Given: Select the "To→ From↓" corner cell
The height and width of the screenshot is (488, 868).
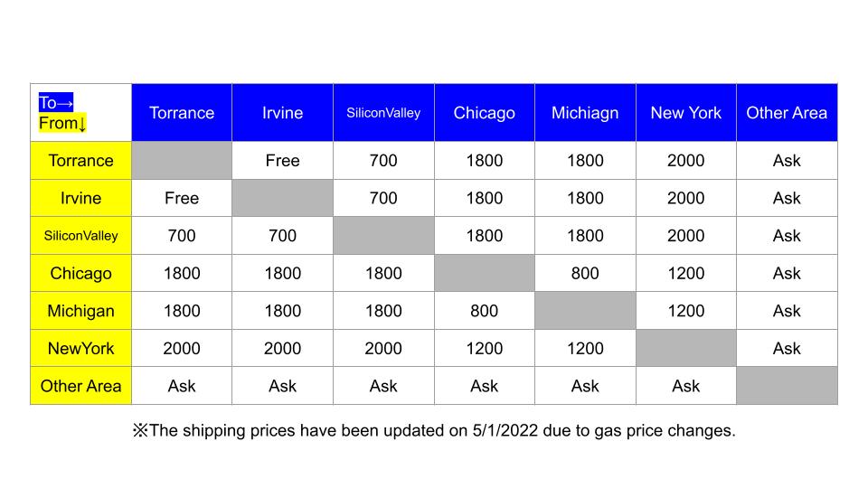Looking at the screenshot, I should pos(80,113).
